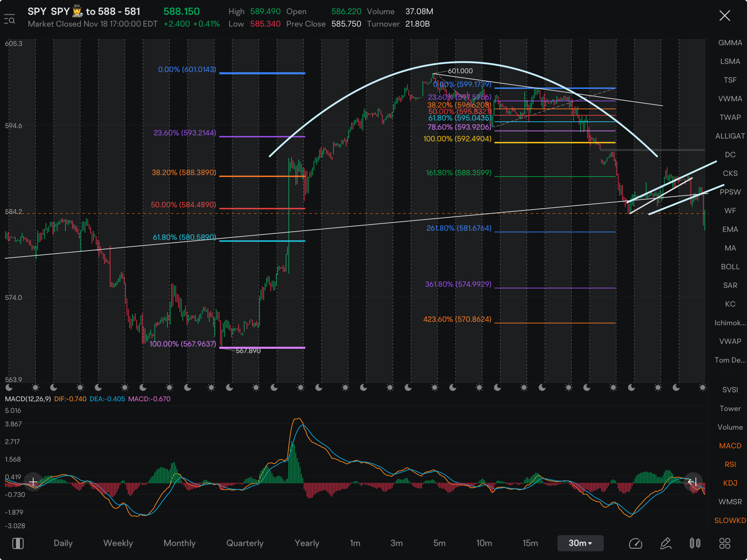Select the 50.00% (584.4890) Fibonacci level
747x560 pixels.
tap(183, 205)
